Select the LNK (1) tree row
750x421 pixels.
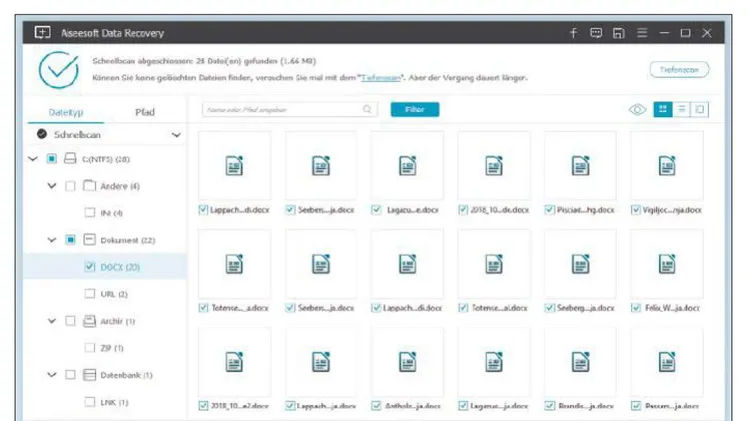[105, 401]
